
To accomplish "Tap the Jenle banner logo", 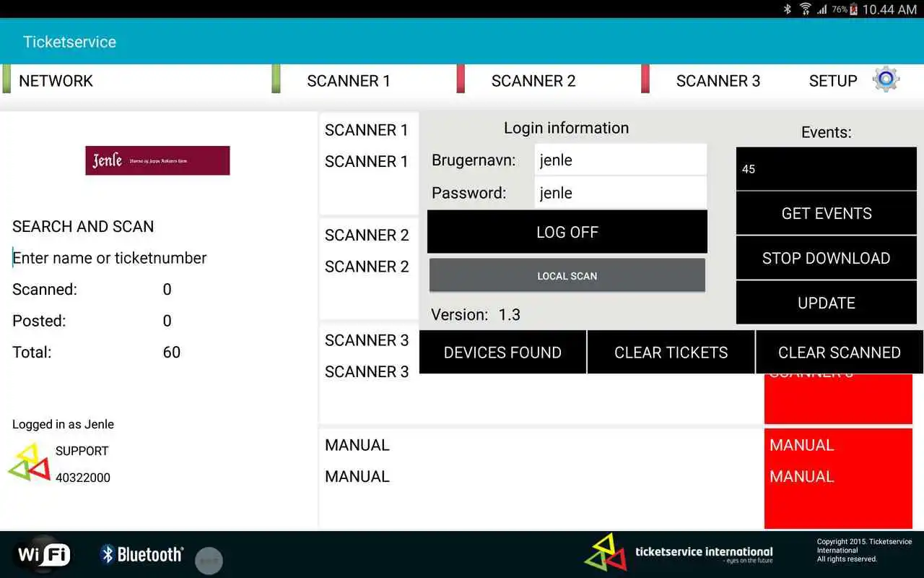I will pos(157,160).
